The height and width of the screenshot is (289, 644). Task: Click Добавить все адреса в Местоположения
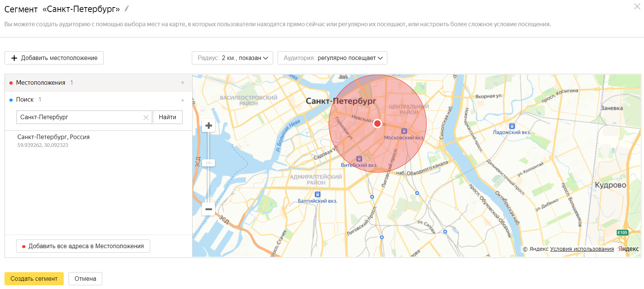click(83, 246)
